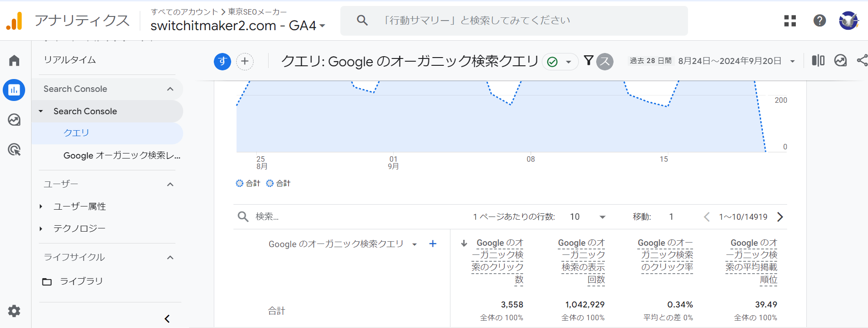Toggle the first 合計 chart legend
The height and width of the screenshot is (328, 868).
248,183
